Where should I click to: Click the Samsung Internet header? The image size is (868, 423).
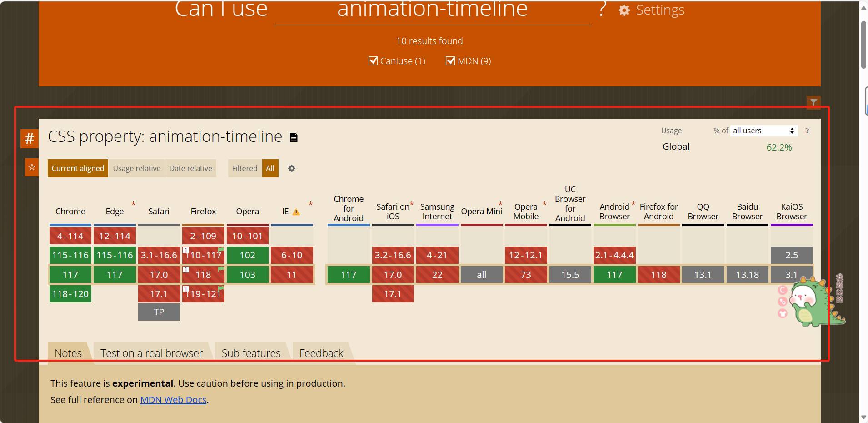coord(437,211)
